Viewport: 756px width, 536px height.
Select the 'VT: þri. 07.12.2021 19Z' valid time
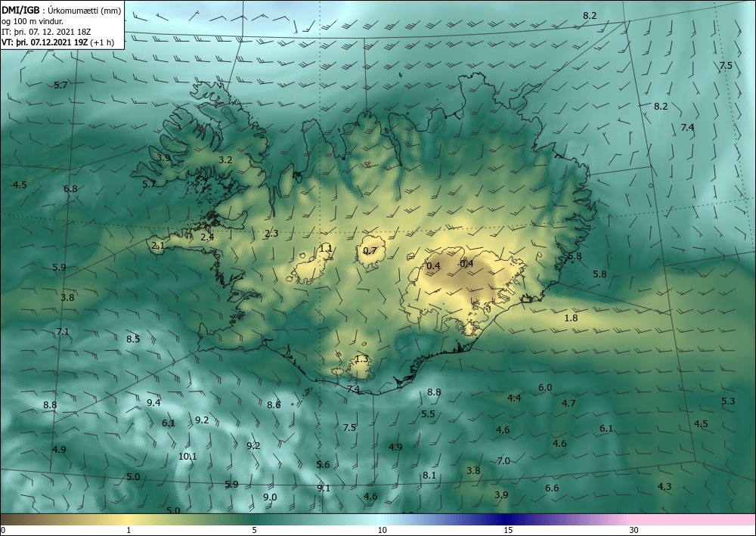click(x=45, y=42)
